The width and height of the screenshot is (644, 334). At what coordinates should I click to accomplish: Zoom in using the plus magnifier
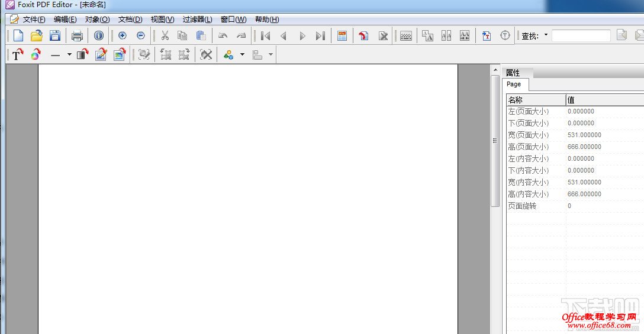pos(123,36)
